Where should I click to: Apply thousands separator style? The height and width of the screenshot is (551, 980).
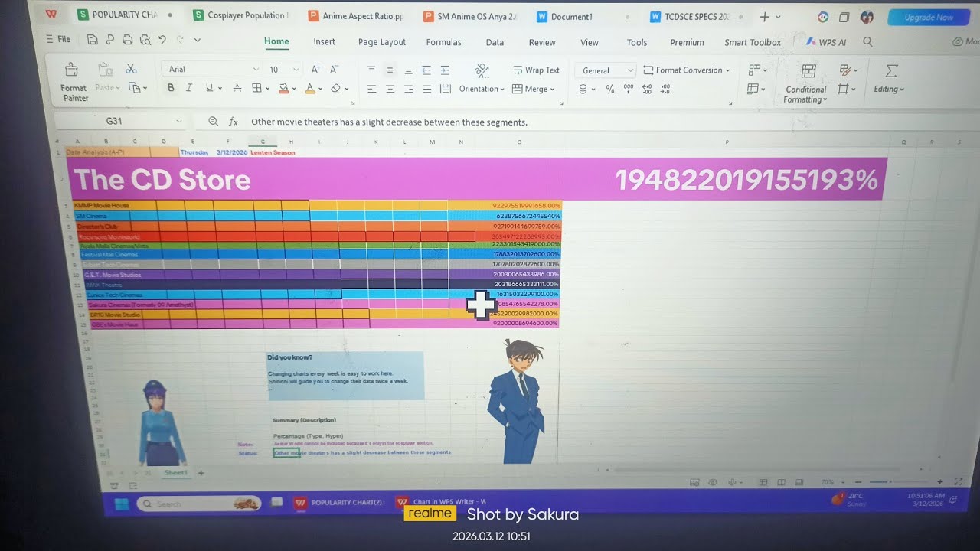(629, 90)
